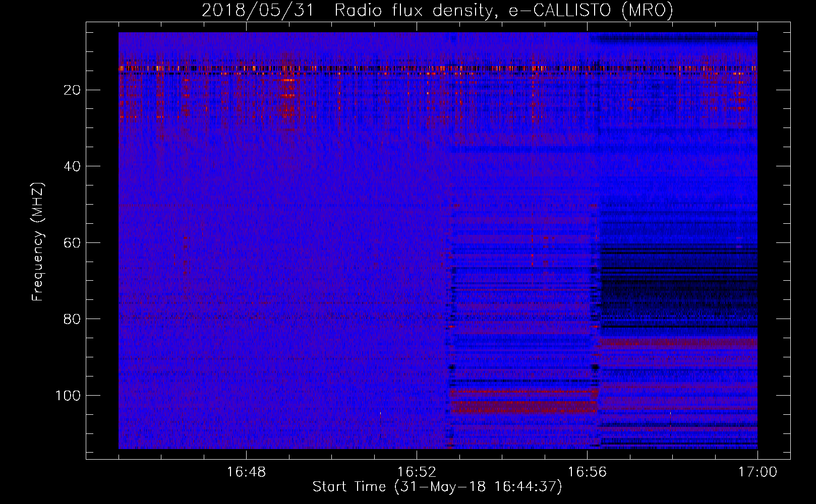The height and width of the screenshot is (504, 816).
Task: Click the "40" frequency tick label
Action: pos(72,166)
